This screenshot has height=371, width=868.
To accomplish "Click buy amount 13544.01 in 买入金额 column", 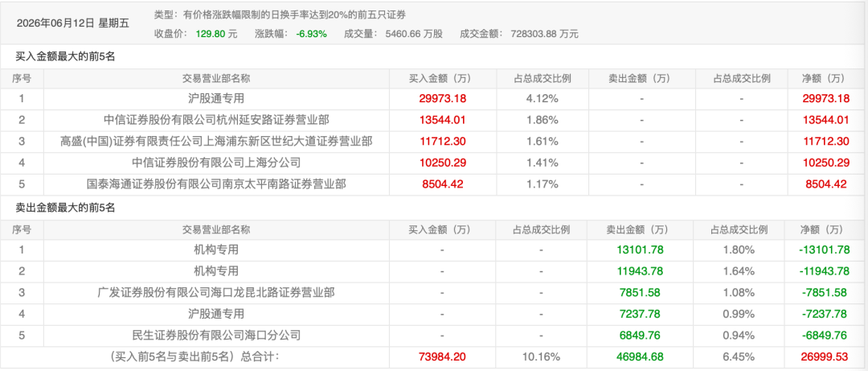I will click(443, 120).
